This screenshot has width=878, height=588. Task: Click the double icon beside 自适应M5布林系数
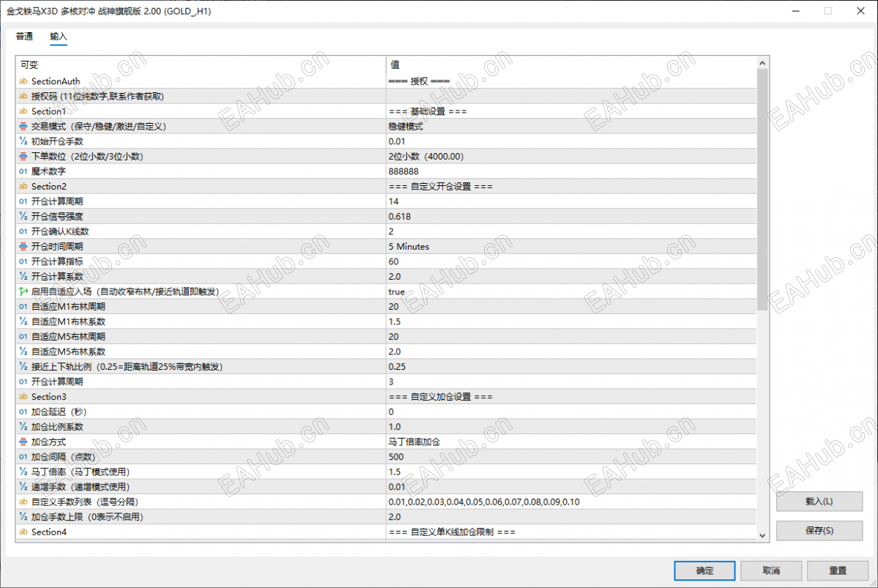(23, 351)
